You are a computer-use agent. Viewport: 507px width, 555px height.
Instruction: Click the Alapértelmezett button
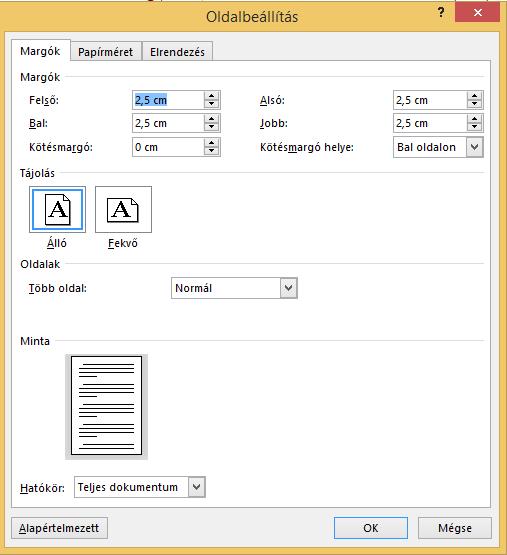click(x=59, y=528)
